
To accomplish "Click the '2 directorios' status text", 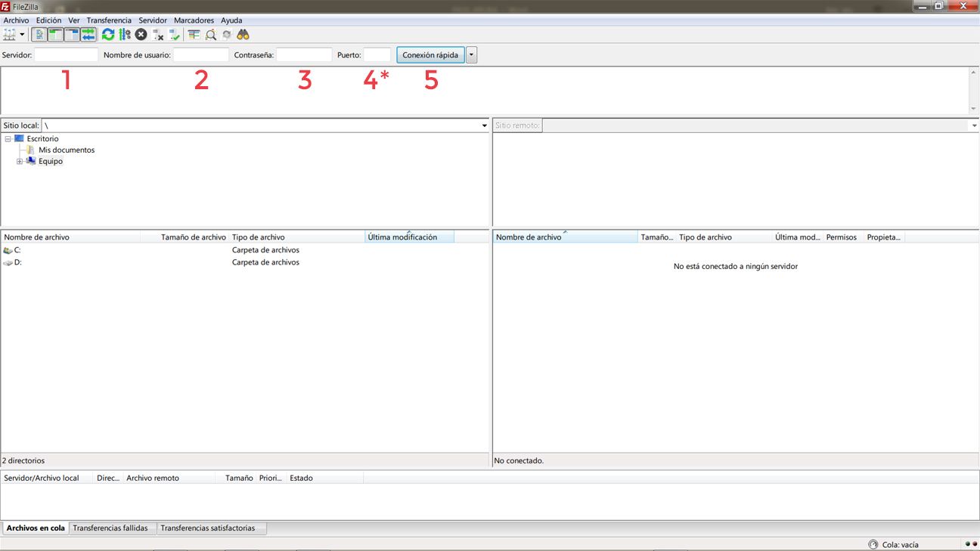I will (23, 460).
